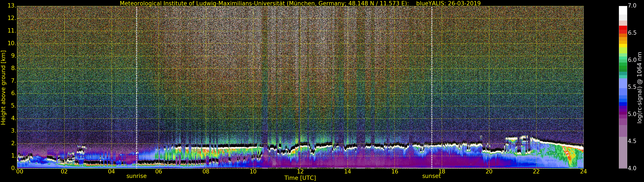Click the height axis tick '8.'
Viewport: 644px width, 182px height.
(14, 68)
